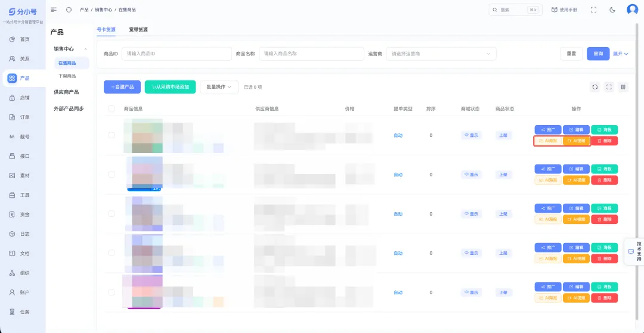
Task: Click 推广 in the second product row
Action: coord(548,169)
